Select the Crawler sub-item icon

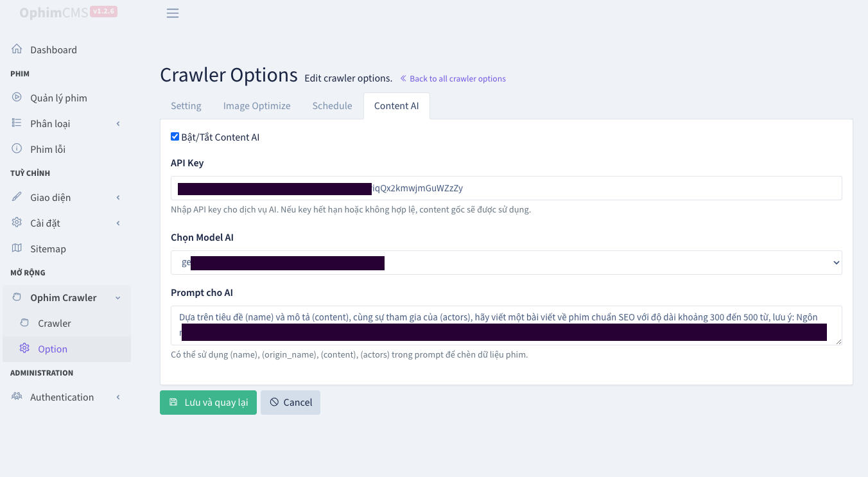[24, 323]
